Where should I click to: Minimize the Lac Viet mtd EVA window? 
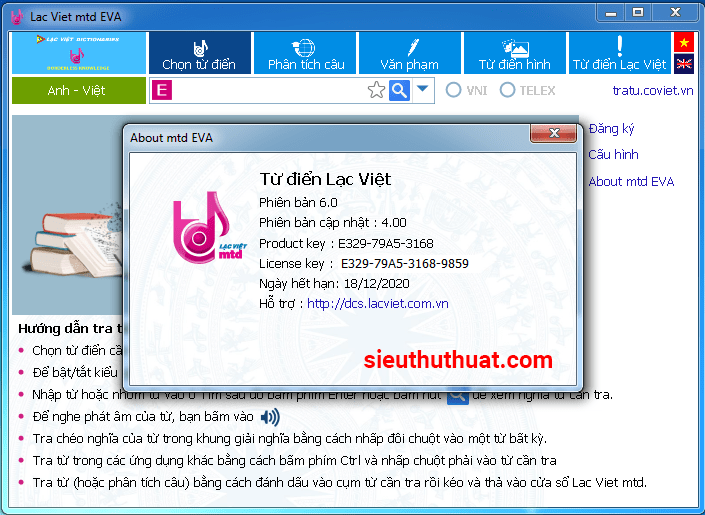[x=611, y=13]
